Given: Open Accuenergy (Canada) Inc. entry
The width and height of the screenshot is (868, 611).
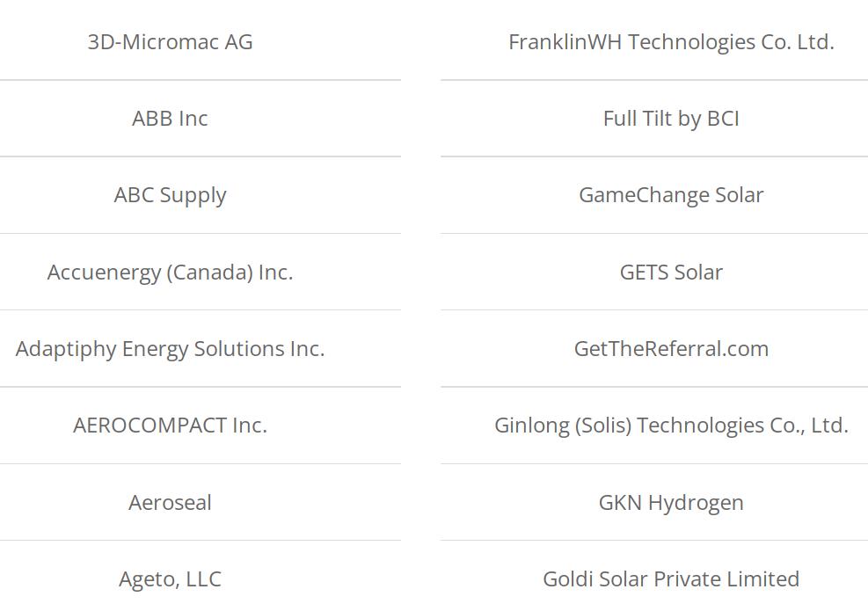Looking at the screenshot, I should point(170,273).
